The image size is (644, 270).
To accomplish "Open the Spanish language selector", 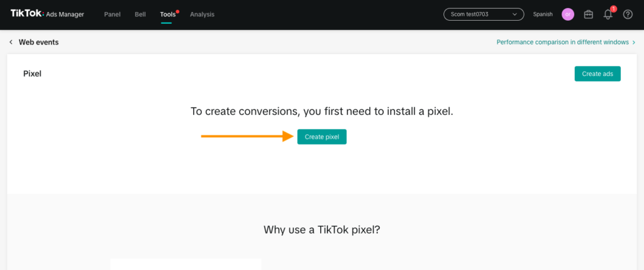I will click(543, 14).
